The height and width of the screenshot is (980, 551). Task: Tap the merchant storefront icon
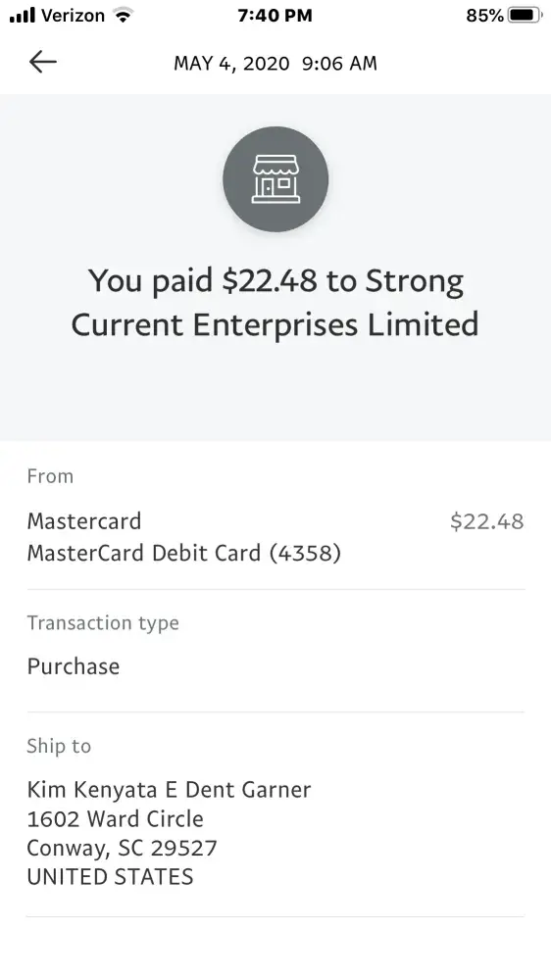click(275, 179)
